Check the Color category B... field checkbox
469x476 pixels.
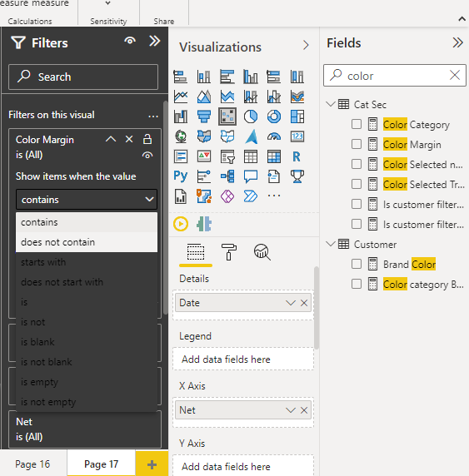pos(357,284)
